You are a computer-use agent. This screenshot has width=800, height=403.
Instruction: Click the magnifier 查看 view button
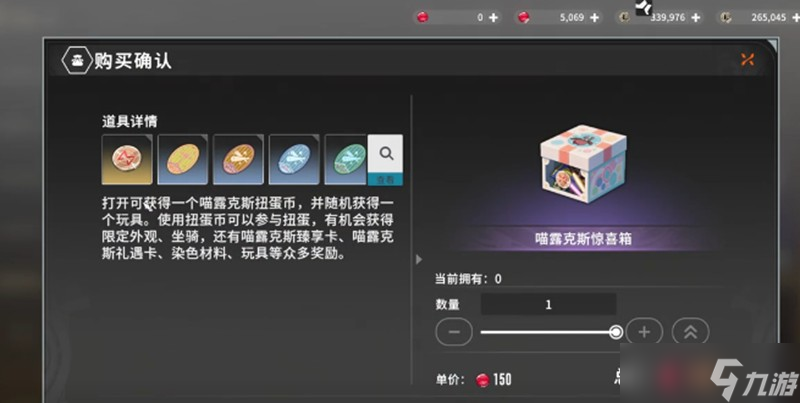pos(385,160)
